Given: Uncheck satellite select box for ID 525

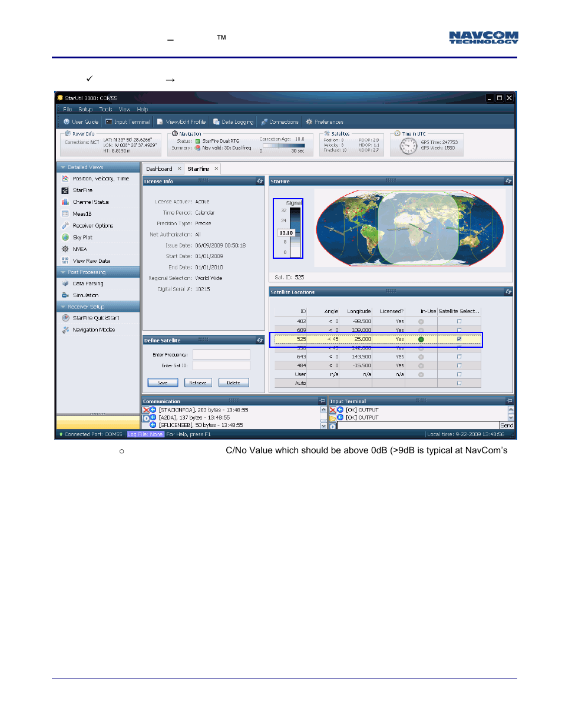Looking at the screenshot, I should click(x=459, y=339).
